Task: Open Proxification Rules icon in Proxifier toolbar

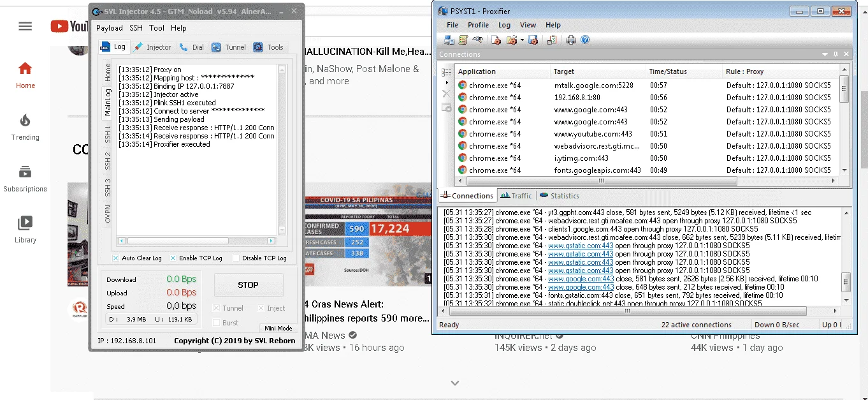Action: (x=463, y=40)
